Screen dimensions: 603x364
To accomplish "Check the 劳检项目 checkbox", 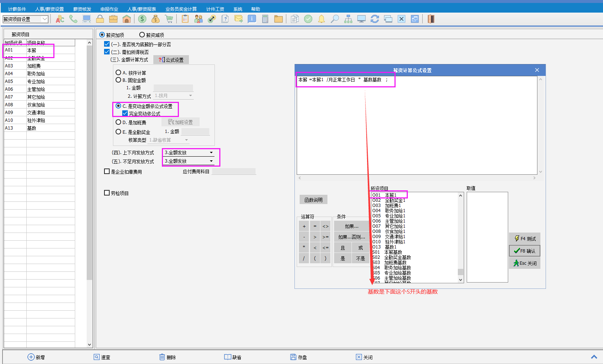I will pyautogui.click(x=107, y=193).
